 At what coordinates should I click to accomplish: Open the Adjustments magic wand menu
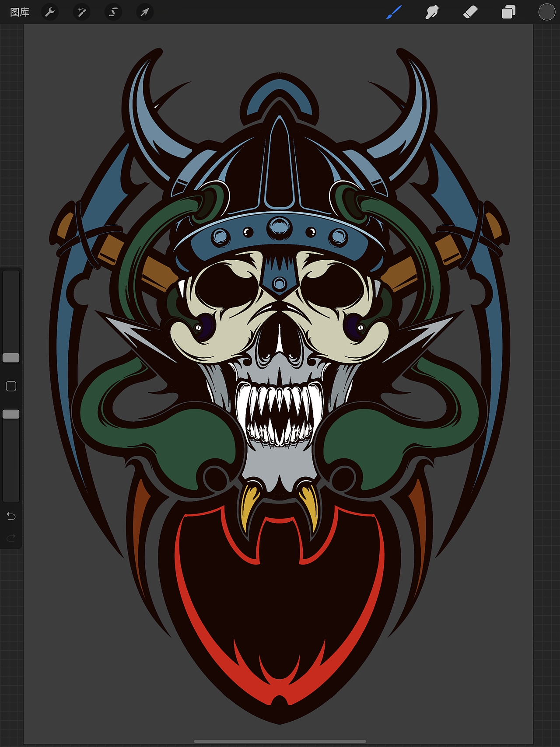(x=81, y=12)
